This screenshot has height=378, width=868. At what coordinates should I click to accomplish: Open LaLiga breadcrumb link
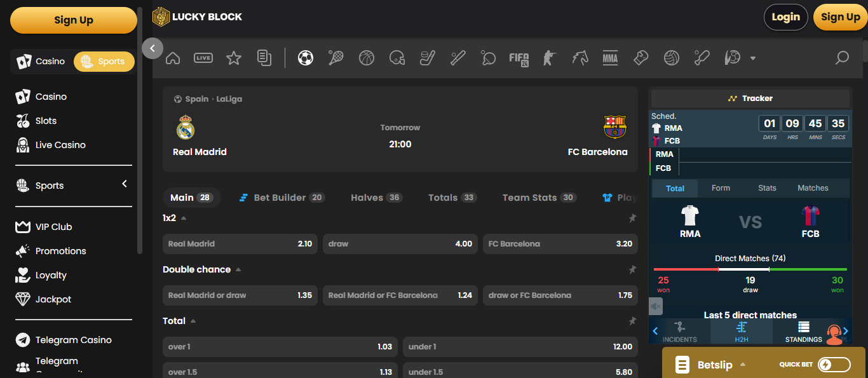point(229,99)
